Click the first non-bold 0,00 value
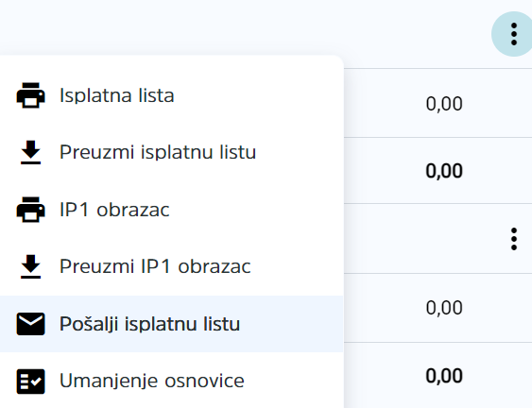 pyautogui.click(x=444, y=104)
